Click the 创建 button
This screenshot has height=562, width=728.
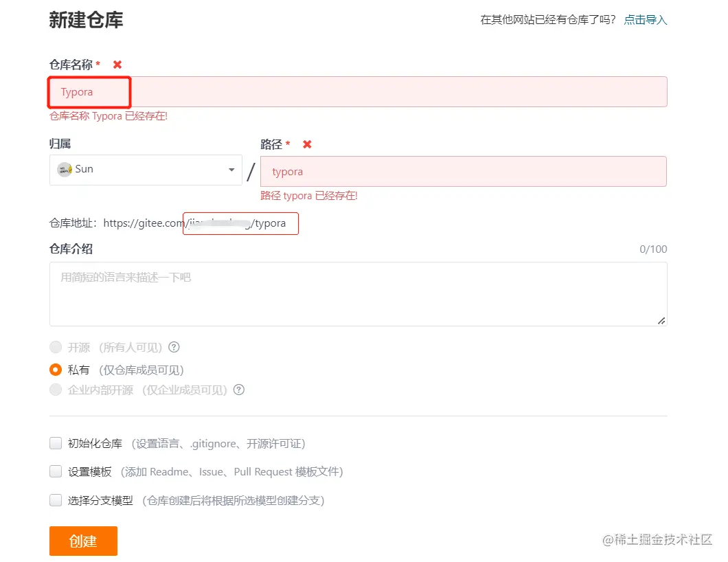[83, 541]
